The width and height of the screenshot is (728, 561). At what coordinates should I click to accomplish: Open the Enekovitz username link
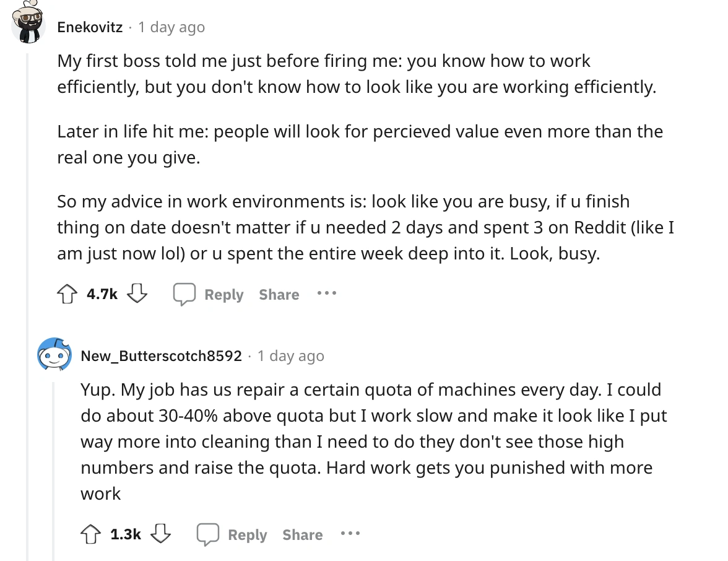point(90,27)
